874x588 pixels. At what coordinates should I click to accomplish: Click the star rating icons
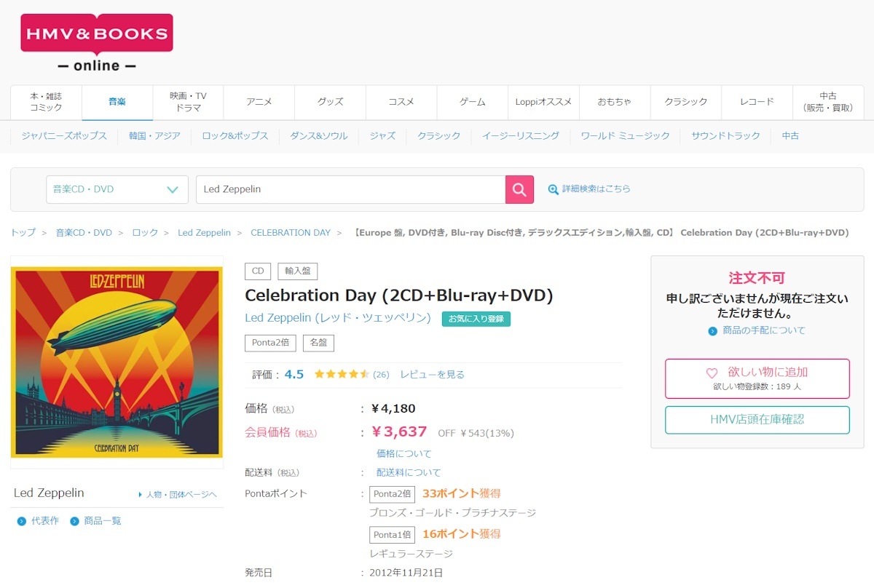tap(342, 375)
